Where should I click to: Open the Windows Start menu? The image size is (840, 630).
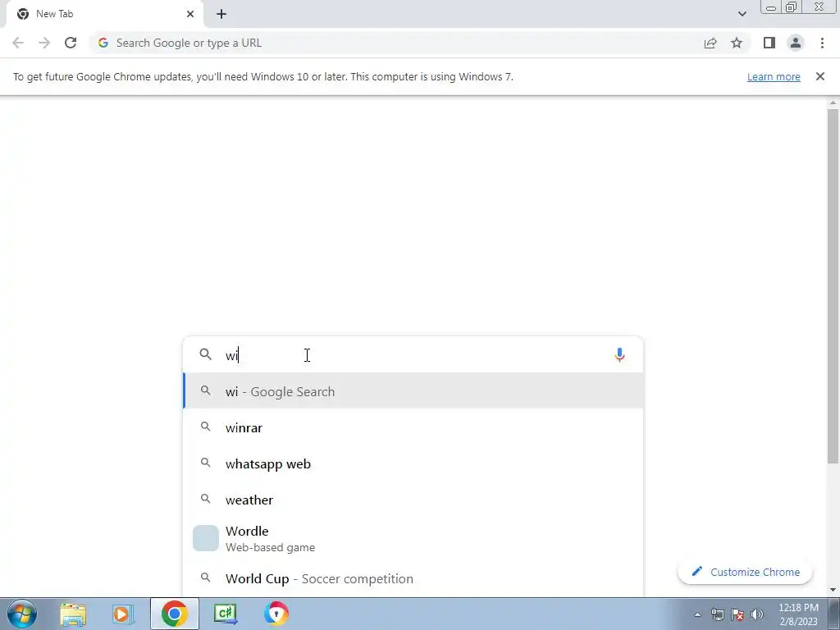[x=21, y=614]
